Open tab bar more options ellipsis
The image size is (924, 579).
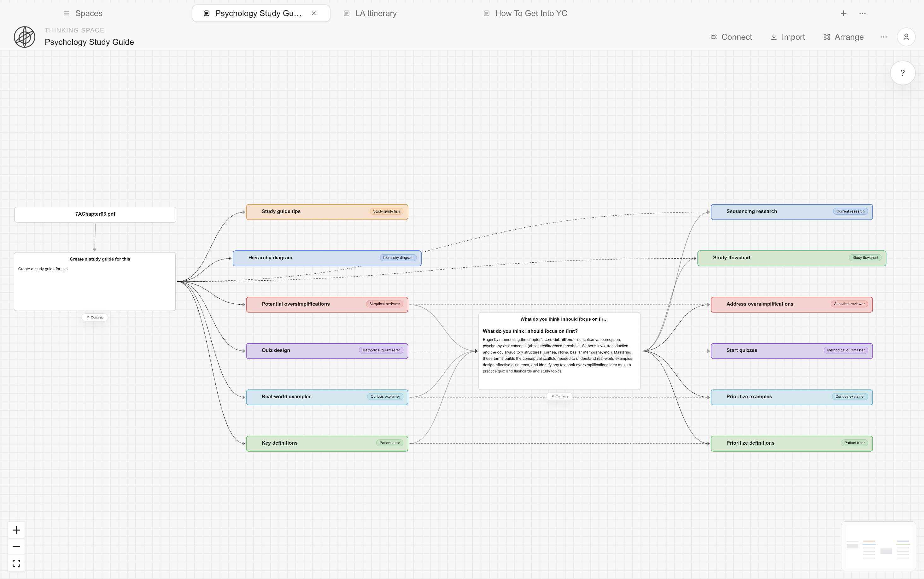[x=863, y=13]
